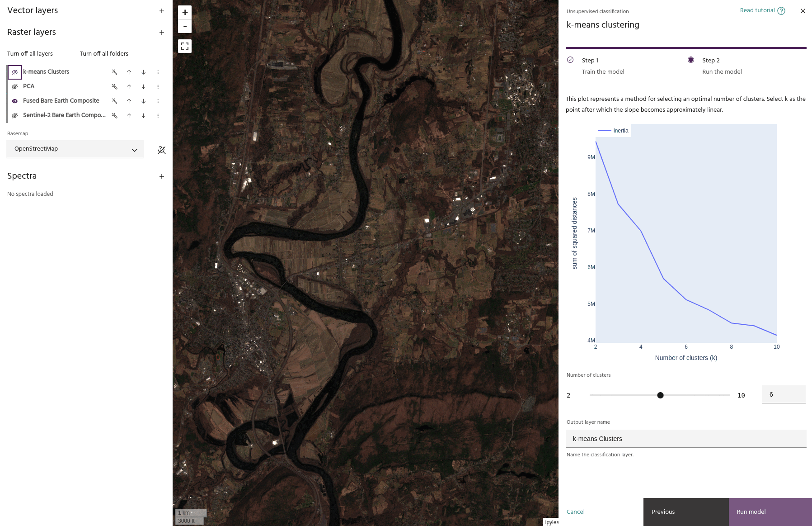
Task: Toggle the inertia legend entry
Action: tap(613, 131)
